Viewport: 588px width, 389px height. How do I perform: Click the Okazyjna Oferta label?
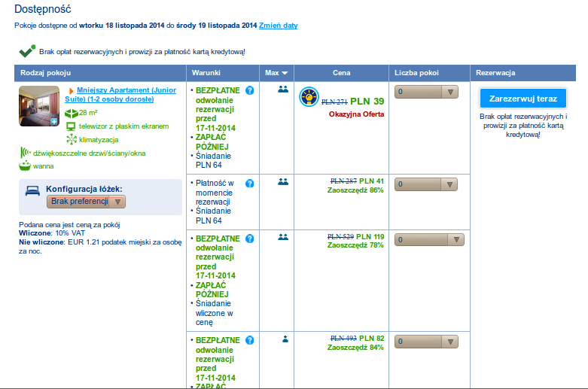[x=357, y=114]
